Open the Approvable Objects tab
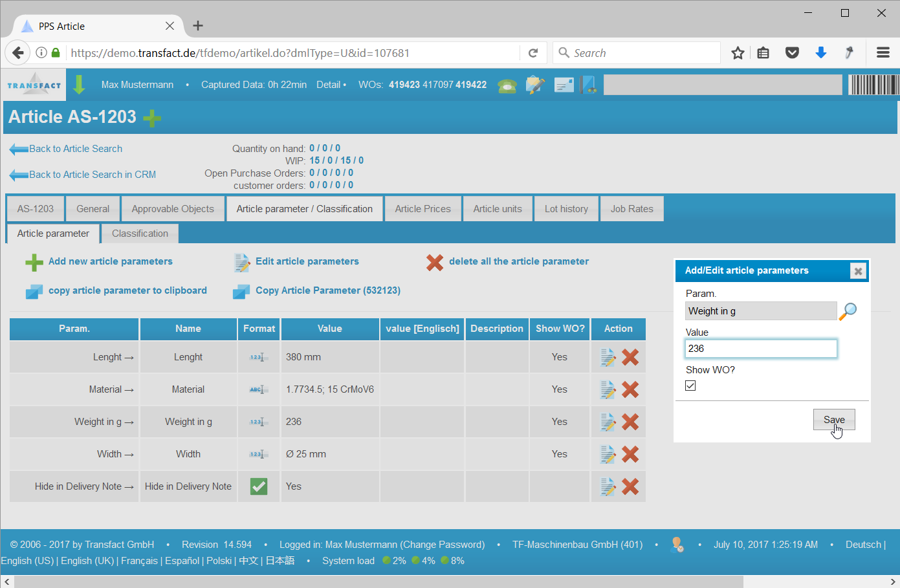Image resolution: width=900 pixels, height=588 pixels. (173, 209)
